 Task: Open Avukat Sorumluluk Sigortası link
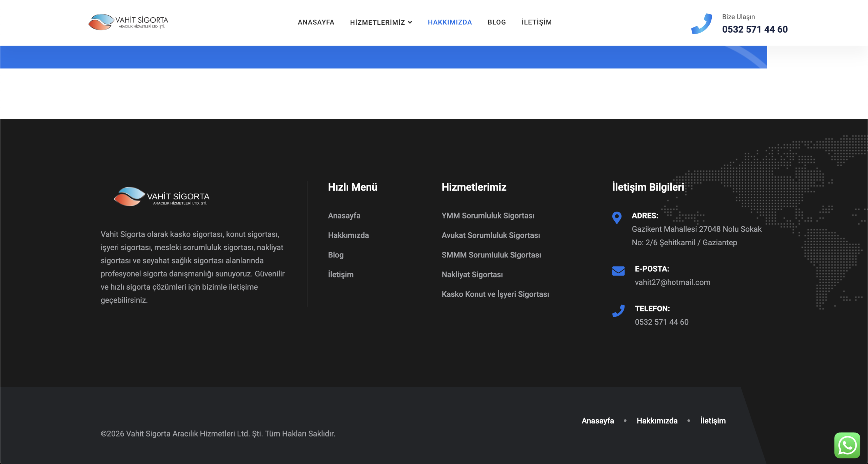tap(490, 235)
